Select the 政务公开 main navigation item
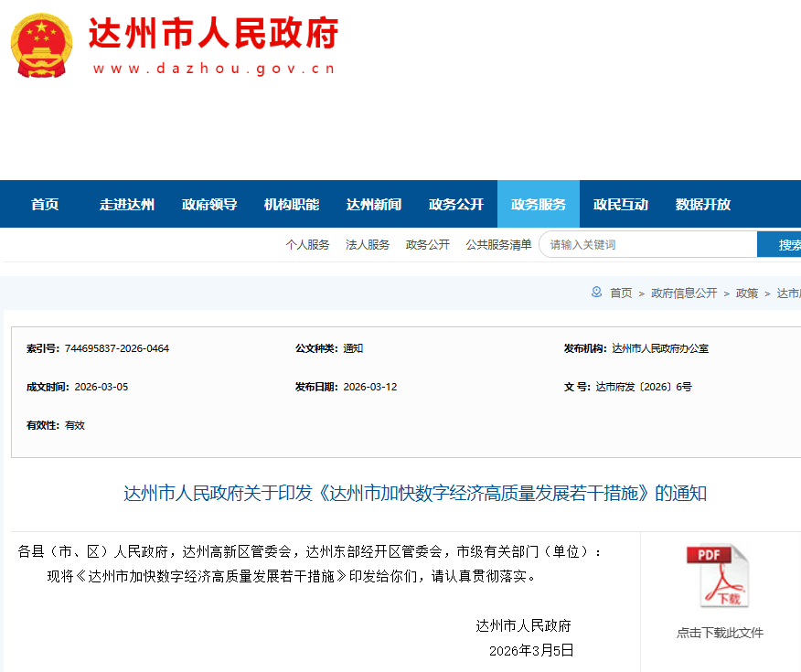 click(456, 204)
